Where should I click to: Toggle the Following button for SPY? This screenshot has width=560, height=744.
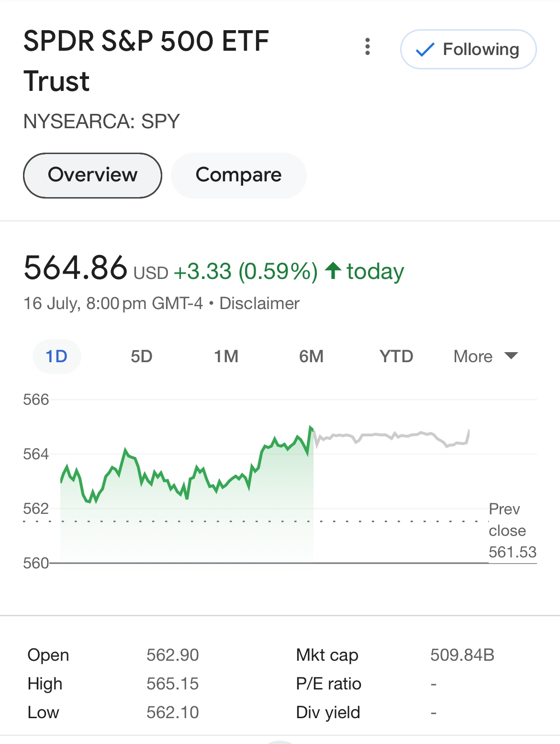[468, 49]
